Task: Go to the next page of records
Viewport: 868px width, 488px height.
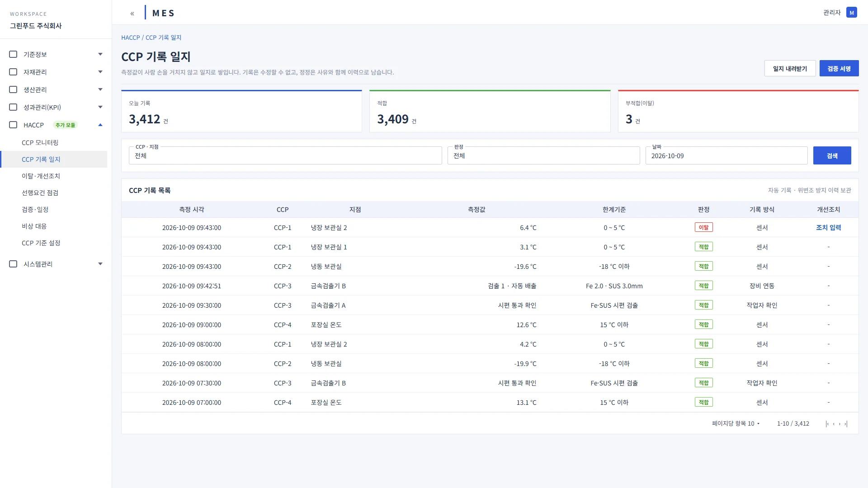Action: click(x=840, y=424)
